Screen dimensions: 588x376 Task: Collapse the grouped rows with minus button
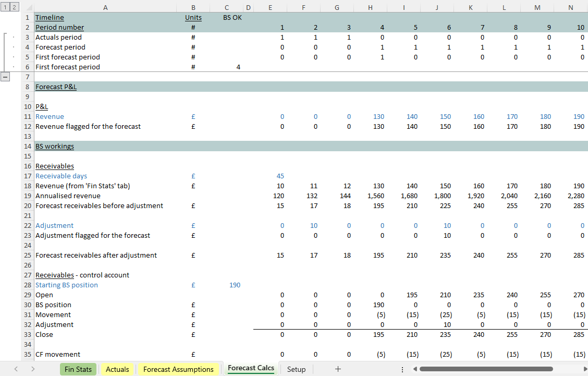tap(5, 77)
